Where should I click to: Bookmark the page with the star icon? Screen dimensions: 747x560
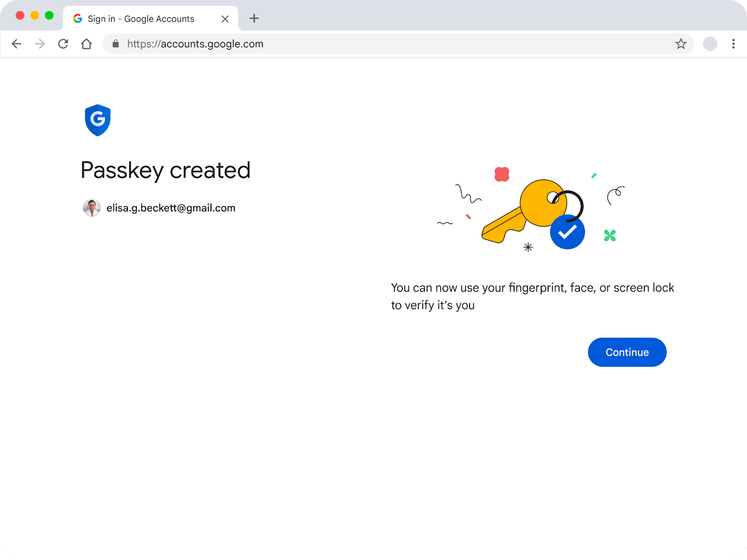(x=681, y=43)
